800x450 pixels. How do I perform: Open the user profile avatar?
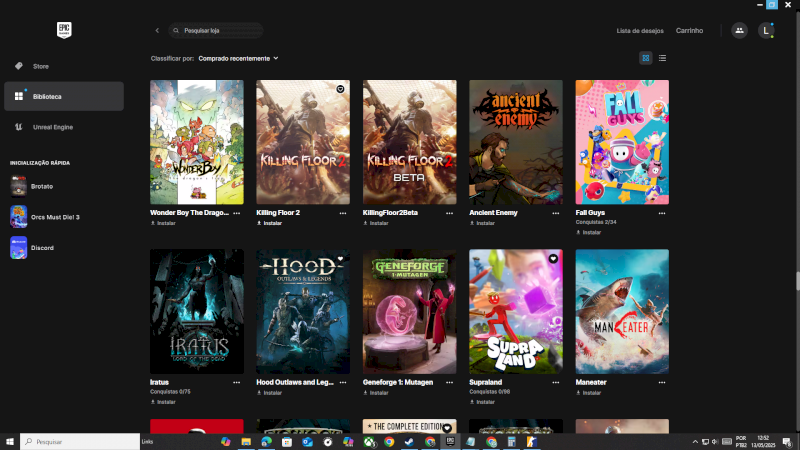click(x=766, y=31)
